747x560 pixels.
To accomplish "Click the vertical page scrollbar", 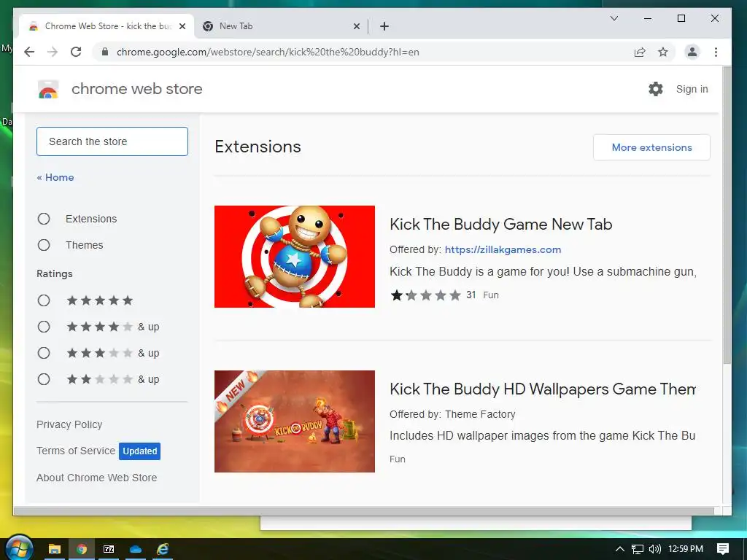I will 727,215.
